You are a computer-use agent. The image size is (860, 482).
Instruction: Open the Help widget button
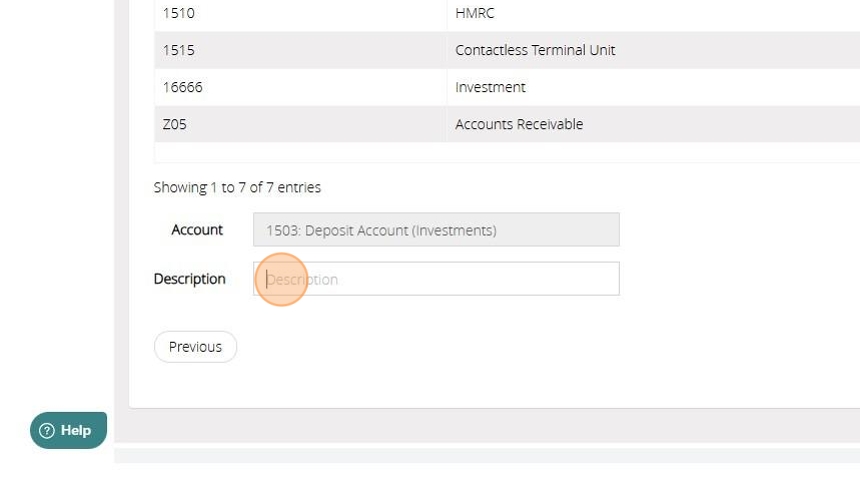[x=68, y=430]
